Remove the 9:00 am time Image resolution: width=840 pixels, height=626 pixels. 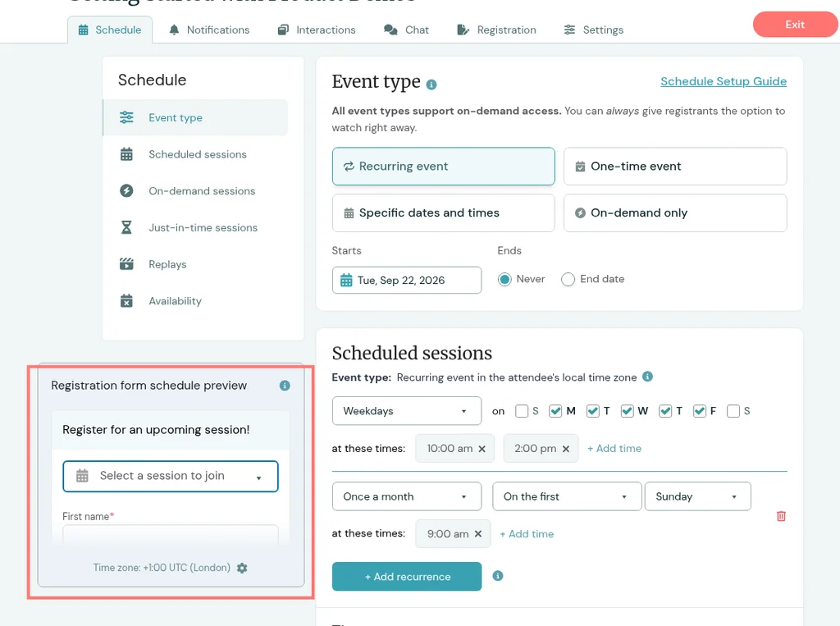(478, 534)
